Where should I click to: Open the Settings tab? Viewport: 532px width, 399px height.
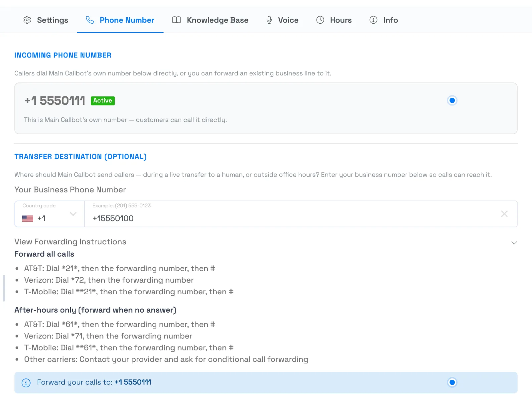pyautogui.click(x=46, y=20)
